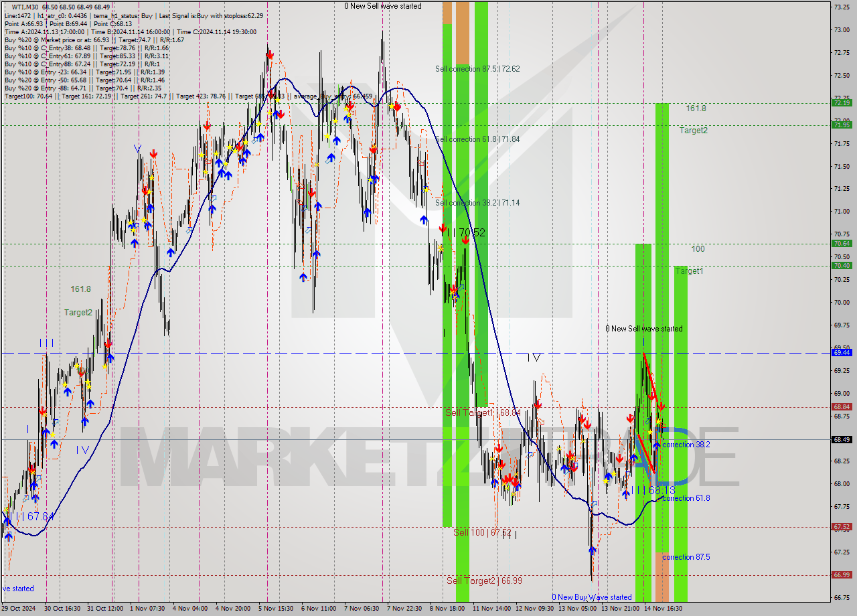Click the '5 Nov 15:30' time axis label
Viewport: 857px width, 616px height.
(x=277, y=609)
